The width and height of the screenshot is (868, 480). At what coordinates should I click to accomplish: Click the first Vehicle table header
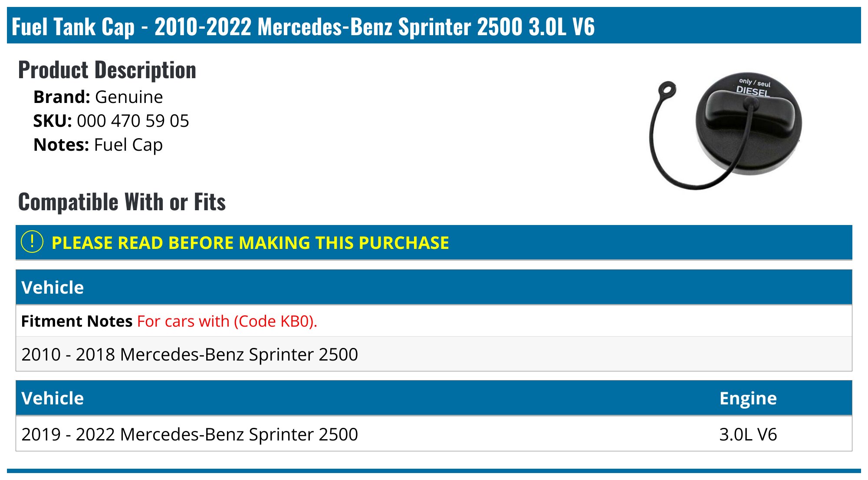[x=53, y=288]
